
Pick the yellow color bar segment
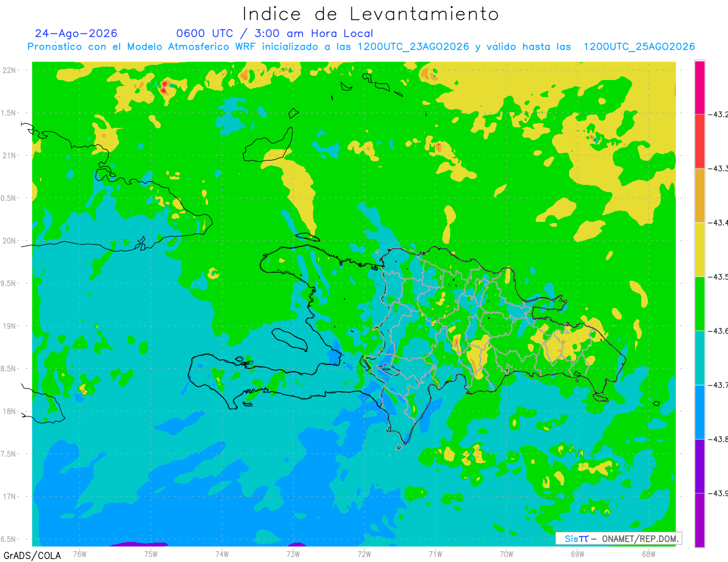[x=699, y=249]
